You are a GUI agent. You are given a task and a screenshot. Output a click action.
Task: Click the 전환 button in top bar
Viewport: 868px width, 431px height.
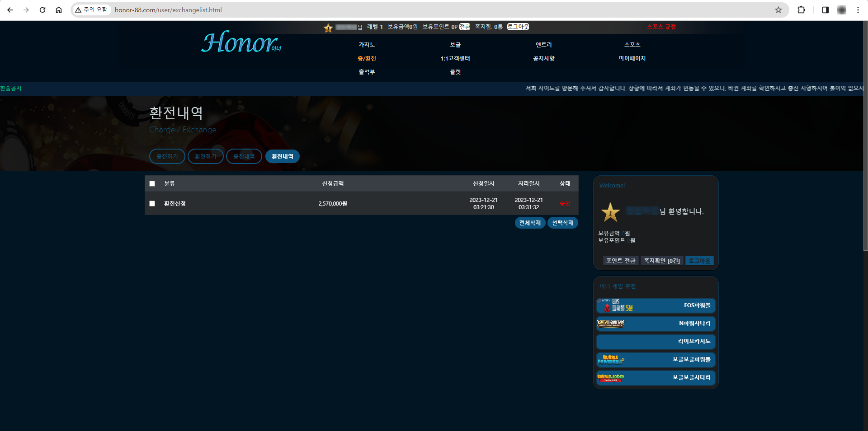tap(465, 27)
